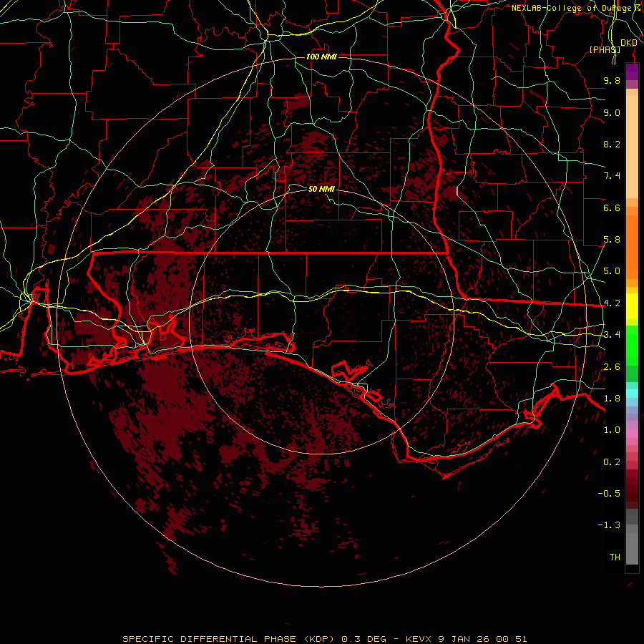Screen dimensions: 644x644
Task: Click the 0.2 value on the color scale
Action: click(x=612, y=462)
